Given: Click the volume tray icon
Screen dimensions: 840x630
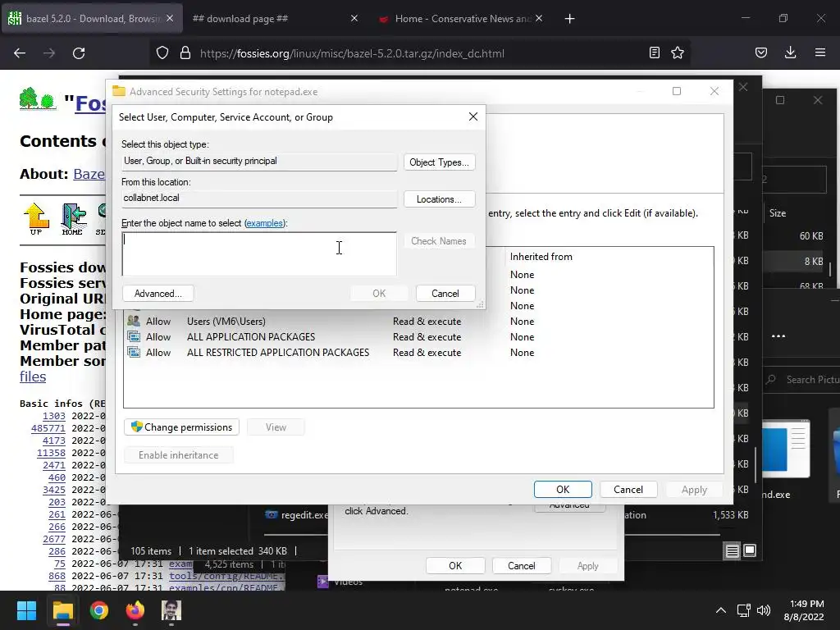Looking at the screenshot, I should click(764, 610).
